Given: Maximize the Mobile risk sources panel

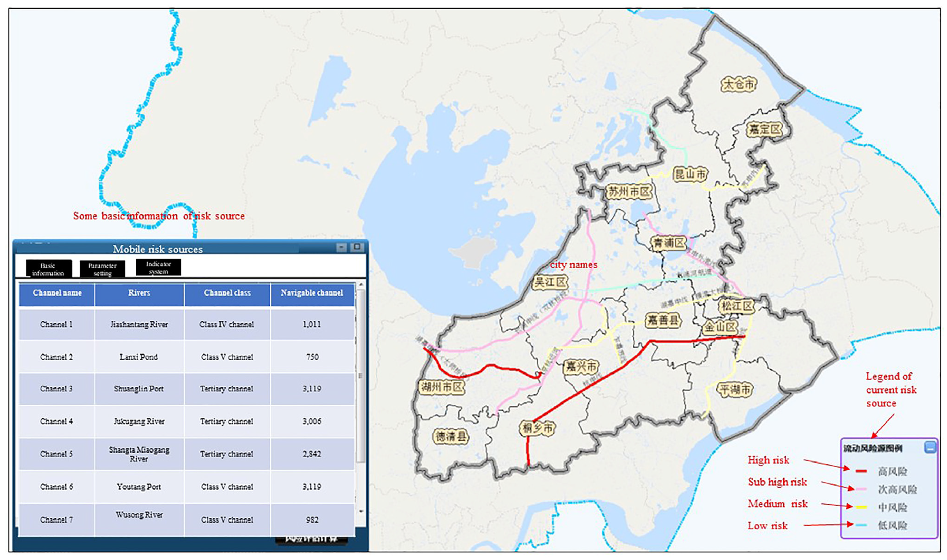Looking at the screenshot, I should 357,248.
